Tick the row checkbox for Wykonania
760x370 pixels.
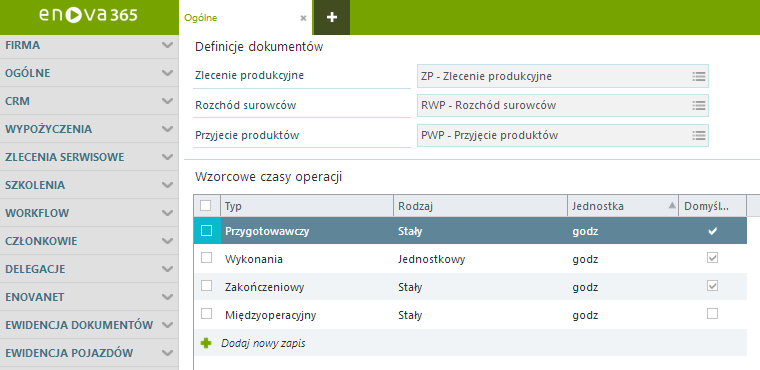[206, 258]
